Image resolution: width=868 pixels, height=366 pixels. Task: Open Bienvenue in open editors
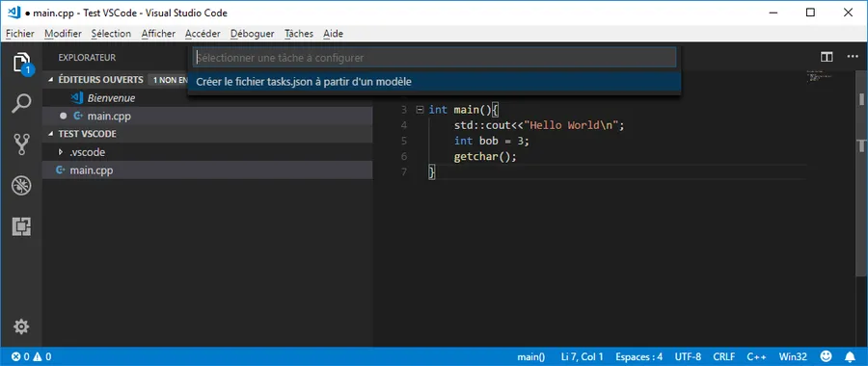pos(111,98)
